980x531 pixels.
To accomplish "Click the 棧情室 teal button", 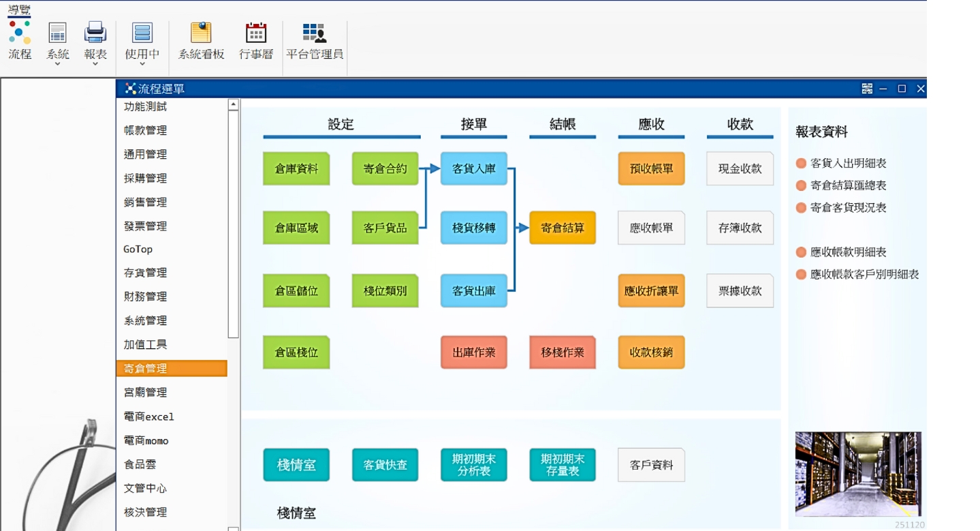I will click(296, 465).
